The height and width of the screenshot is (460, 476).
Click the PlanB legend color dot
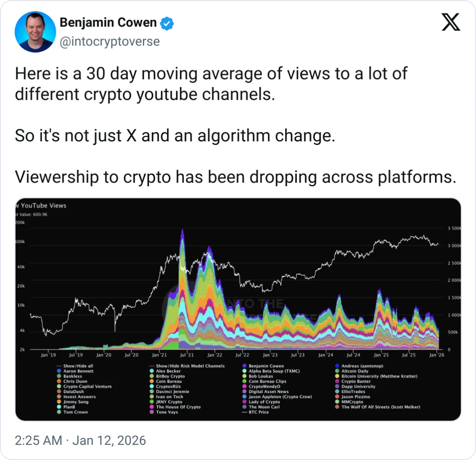coord(59,407)
